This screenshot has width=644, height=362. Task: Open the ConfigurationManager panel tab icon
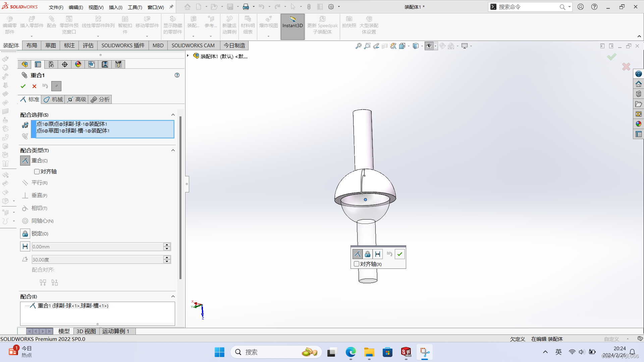(x=51, y=64)
